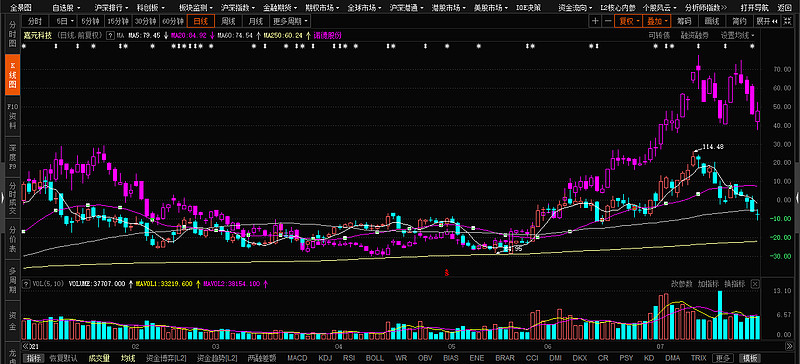
Task: Click the 展开 expand panel button
Action: tap(766, 21)
